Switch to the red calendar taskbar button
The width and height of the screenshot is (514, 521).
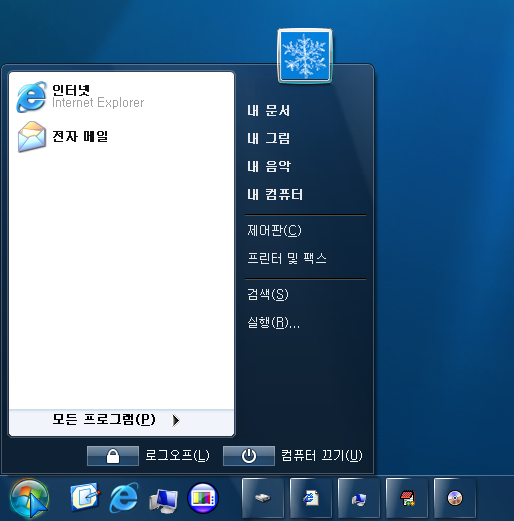[x=407, y=498]
